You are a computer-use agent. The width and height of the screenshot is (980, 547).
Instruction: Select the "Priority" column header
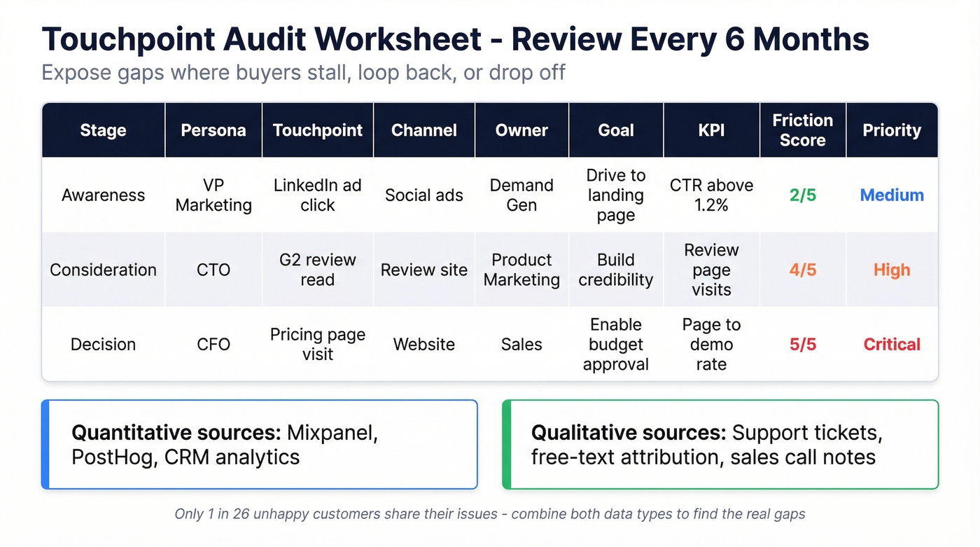coord(892,130)
